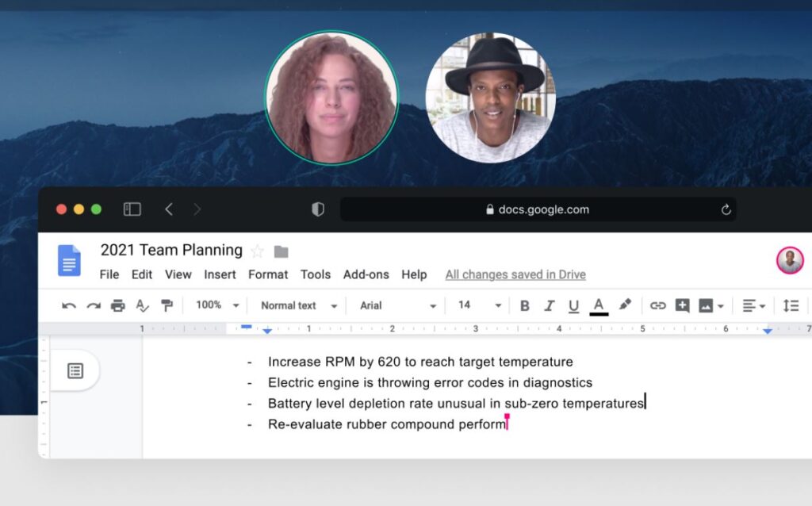Click the docs.google.com address bar
Viewport: 812px width, 506px height.
pyautogui.click(x=538, y=209)
